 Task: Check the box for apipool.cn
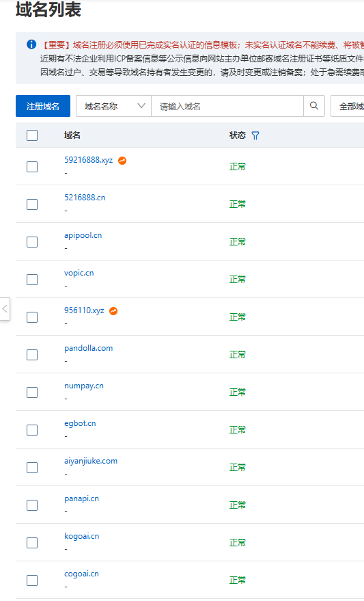pos(32,242)
